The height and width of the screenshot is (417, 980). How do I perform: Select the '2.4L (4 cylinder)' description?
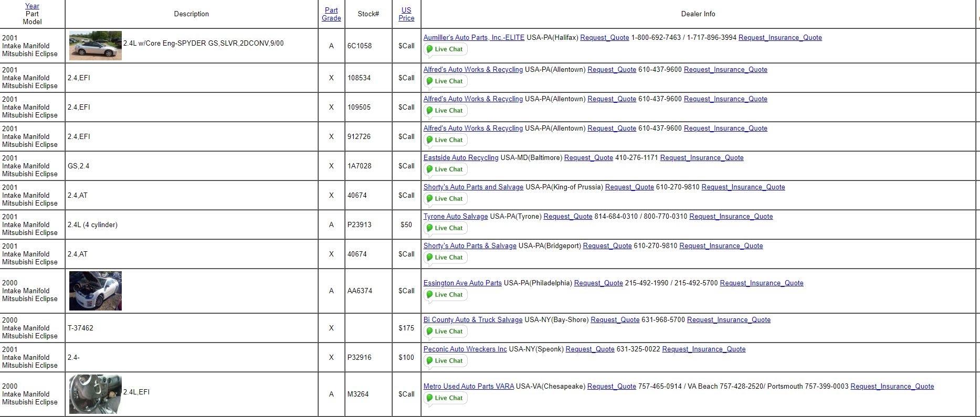pos(92,225)
